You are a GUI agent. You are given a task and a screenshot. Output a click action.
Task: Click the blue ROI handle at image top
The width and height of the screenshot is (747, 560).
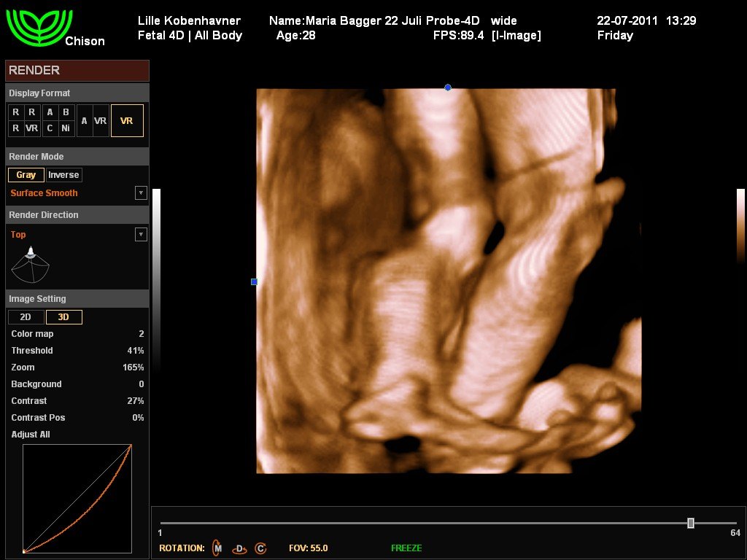(448, 87)
